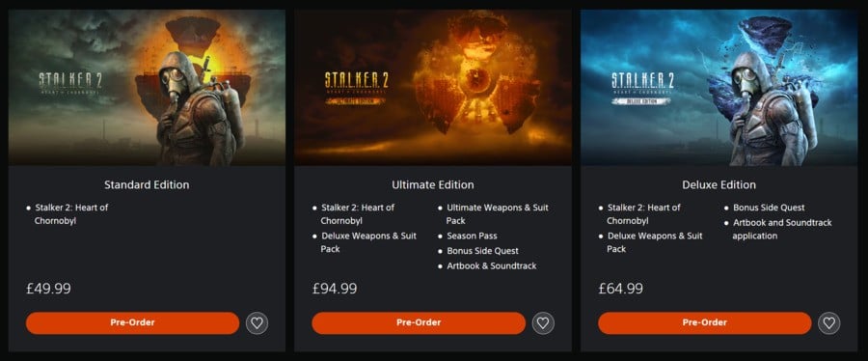Click the £94.99 price label

[335, 289]
